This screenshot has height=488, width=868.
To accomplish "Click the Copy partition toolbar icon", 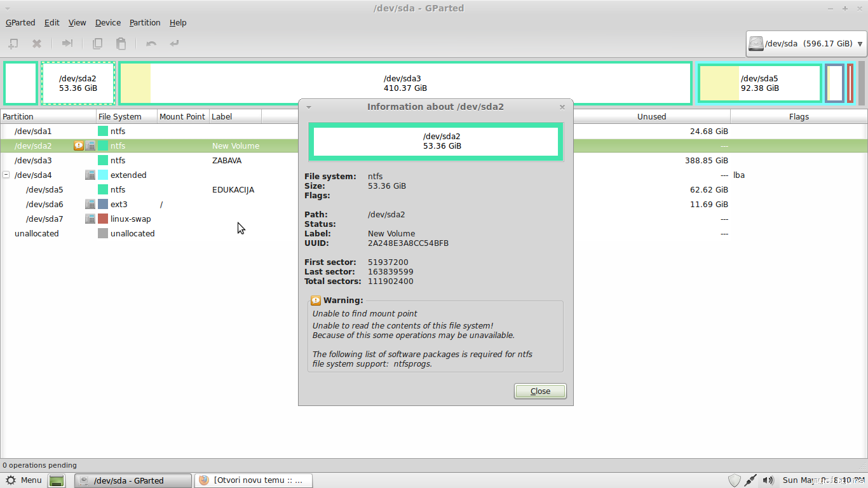I will pyautogui.click(x=97, y=44).
